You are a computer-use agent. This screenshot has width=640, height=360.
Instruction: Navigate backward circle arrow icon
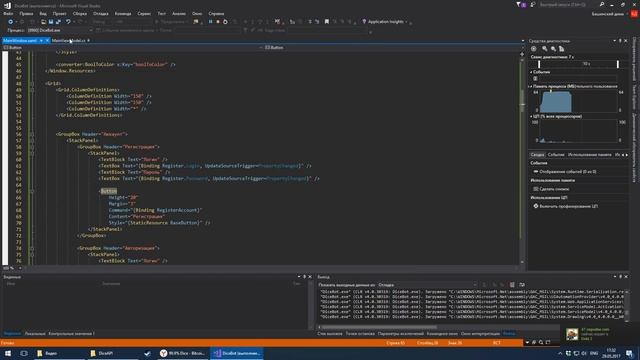(11, 22)
